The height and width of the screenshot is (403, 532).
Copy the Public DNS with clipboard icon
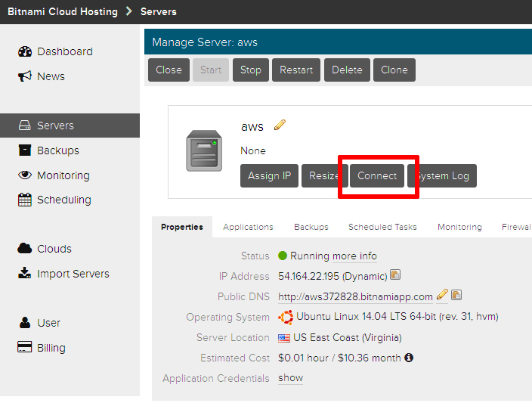(x=456, y=295)
